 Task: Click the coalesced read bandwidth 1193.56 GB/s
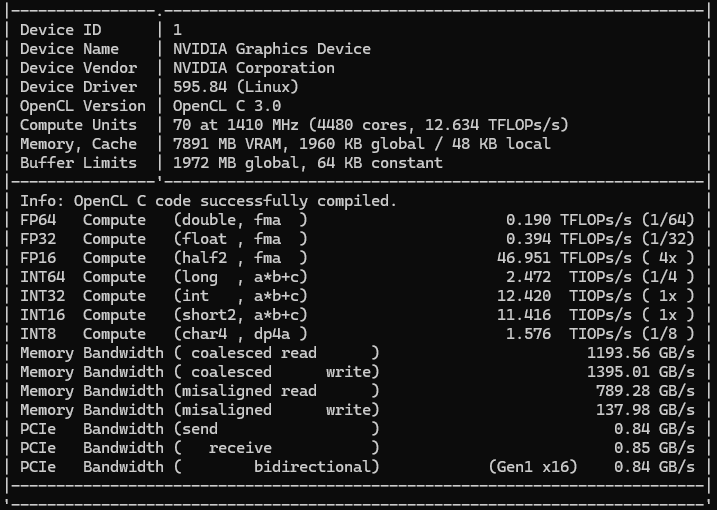[641, 353]
